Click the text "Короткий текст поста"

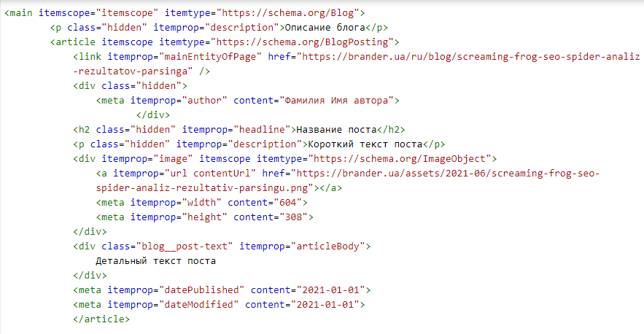point(362,144)
